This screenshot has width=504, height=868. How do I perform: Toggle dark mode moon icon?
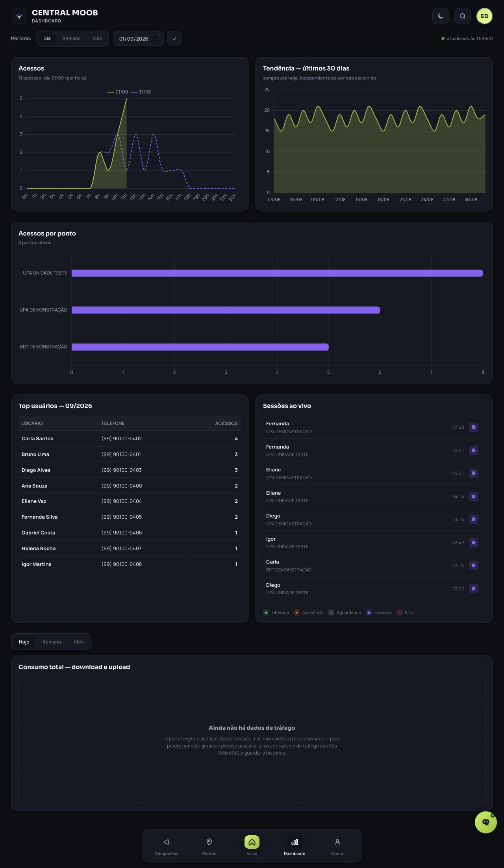pyautogui.click(x=441, y=16)
